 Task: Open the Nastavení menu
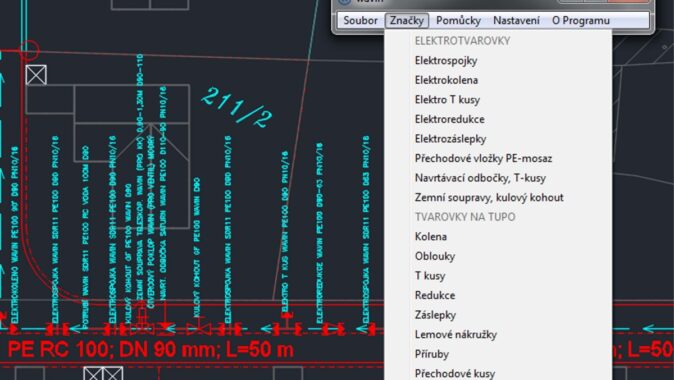pyautogui.click(x=516, y=21)
